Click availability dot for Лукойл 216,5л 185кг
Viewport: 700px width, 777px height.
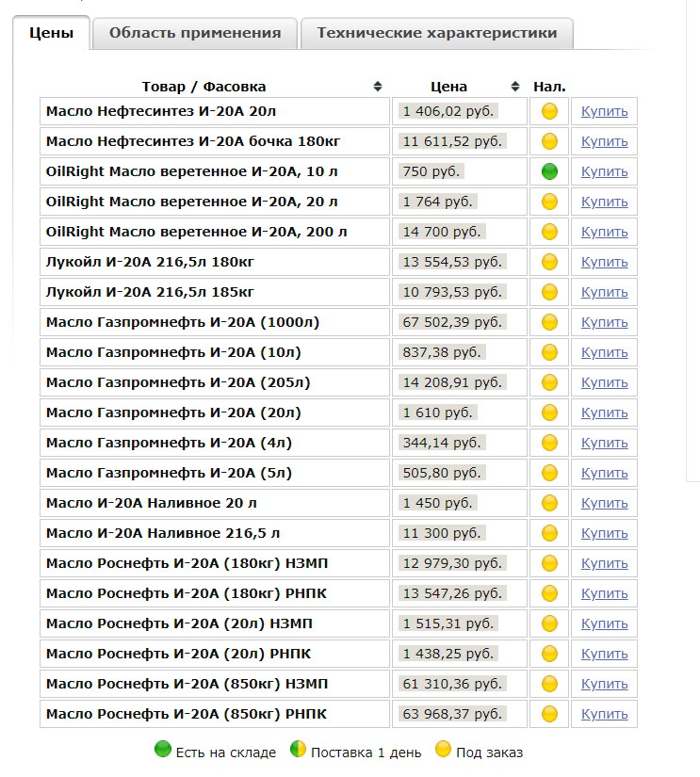click(x=549, y=292)
